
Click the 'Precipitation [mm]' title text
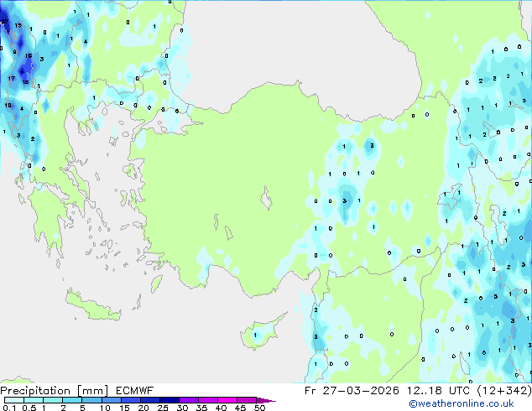pos(54,391)
